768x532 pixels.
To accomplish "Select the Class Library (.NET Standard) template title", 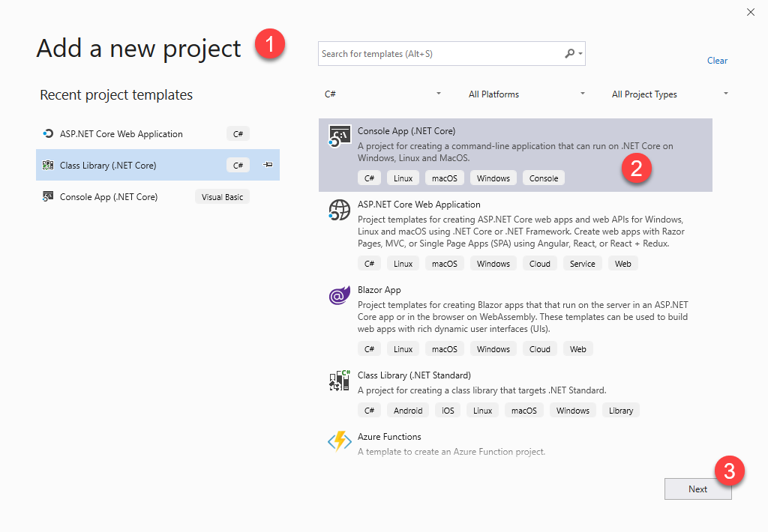I will 414,375.
